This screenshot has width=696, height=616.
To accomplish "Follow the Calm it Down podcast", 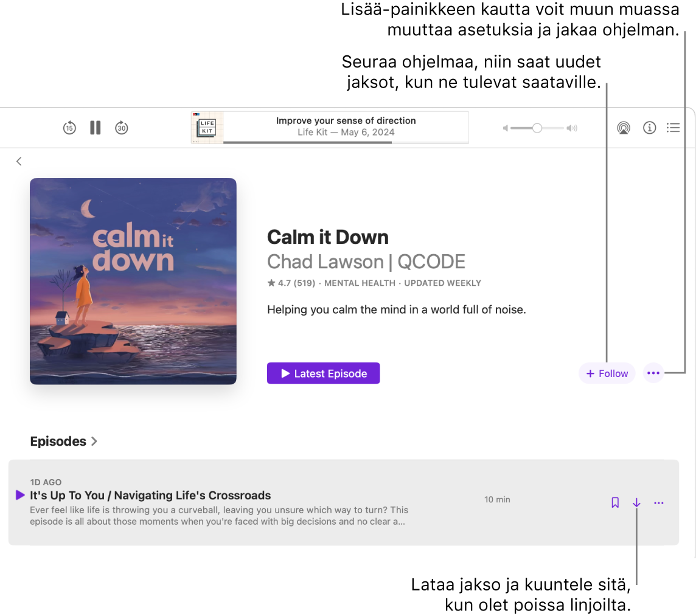I will click(x=607, y=373).
